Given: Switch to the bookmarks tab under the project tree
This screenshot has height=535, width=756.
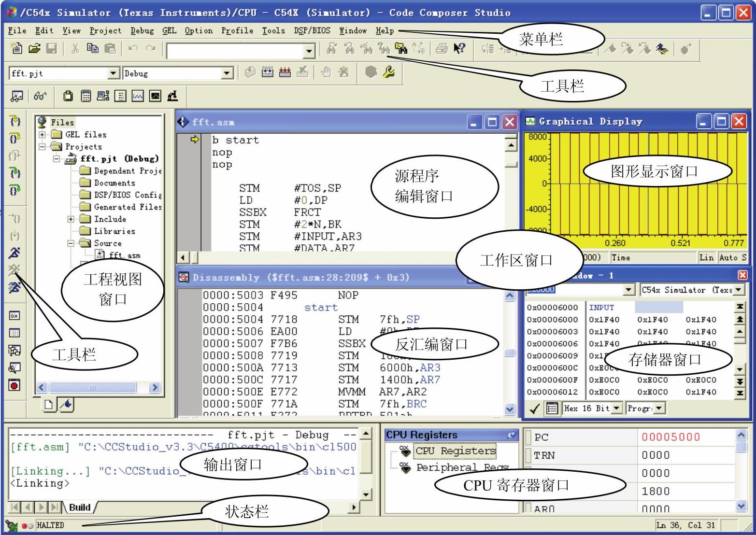Looking at the screenshot, I should [66, 404].
